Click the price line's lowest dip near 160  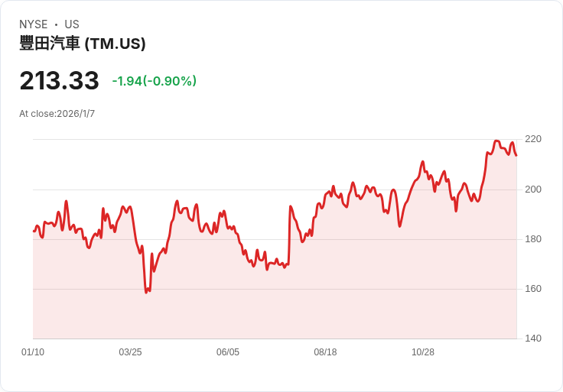pos(146,292)
